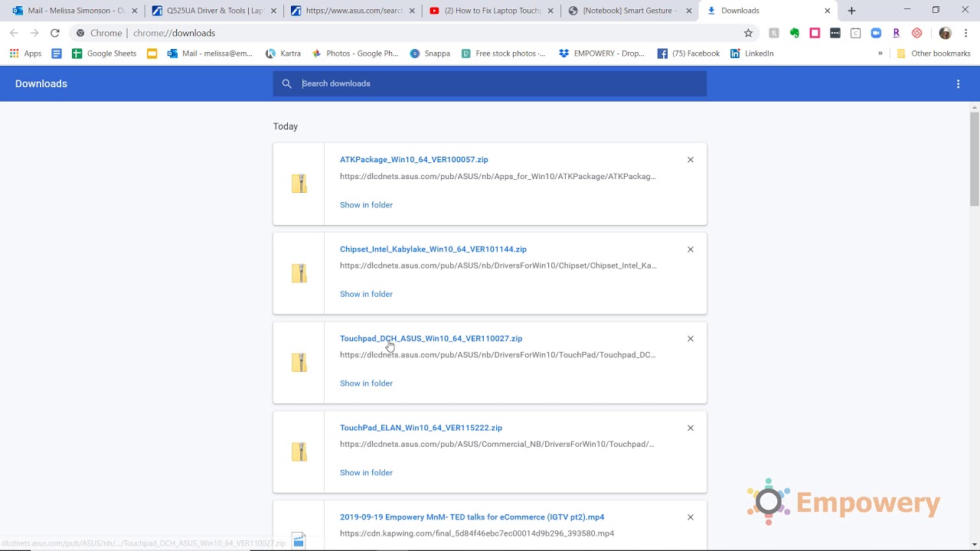Open the Evernote elephant extension
This screenshot has width=980, height=551.
(x=794, y=33)
